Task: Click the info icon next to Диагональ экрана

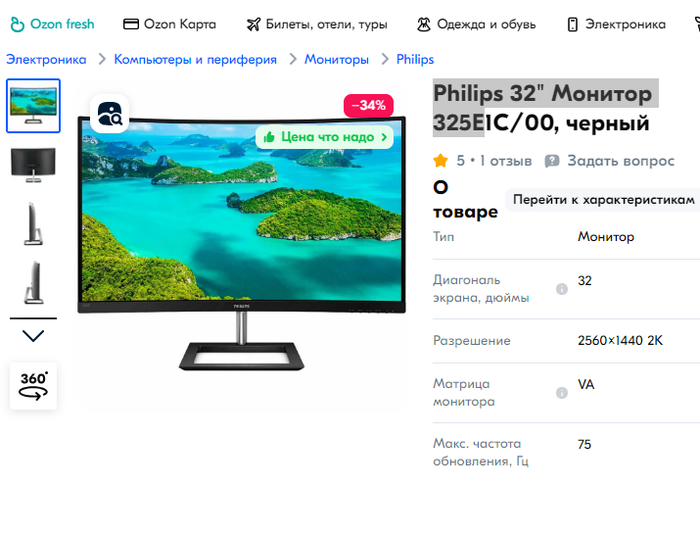Action: 562,289
